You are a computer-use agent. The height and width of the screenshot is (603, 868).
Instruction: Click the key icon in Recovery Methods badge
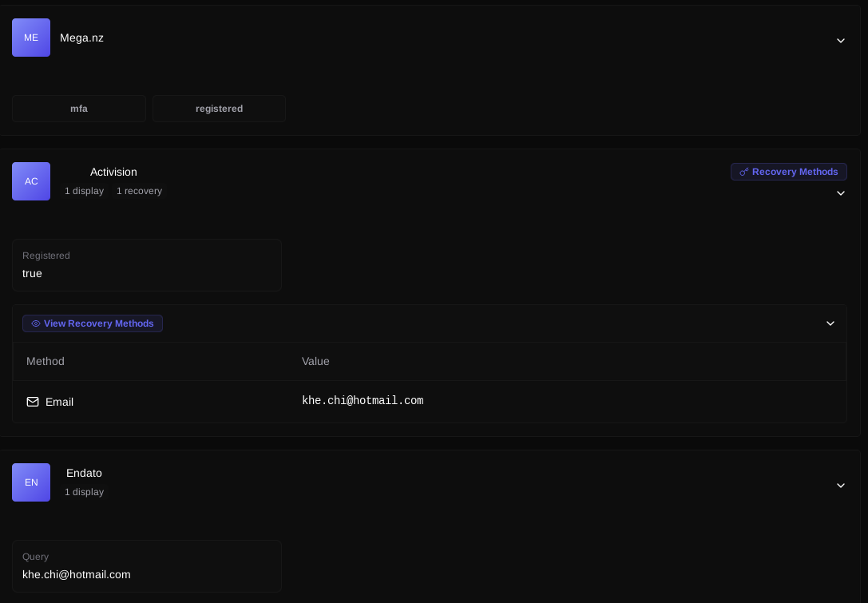[744, 172]
